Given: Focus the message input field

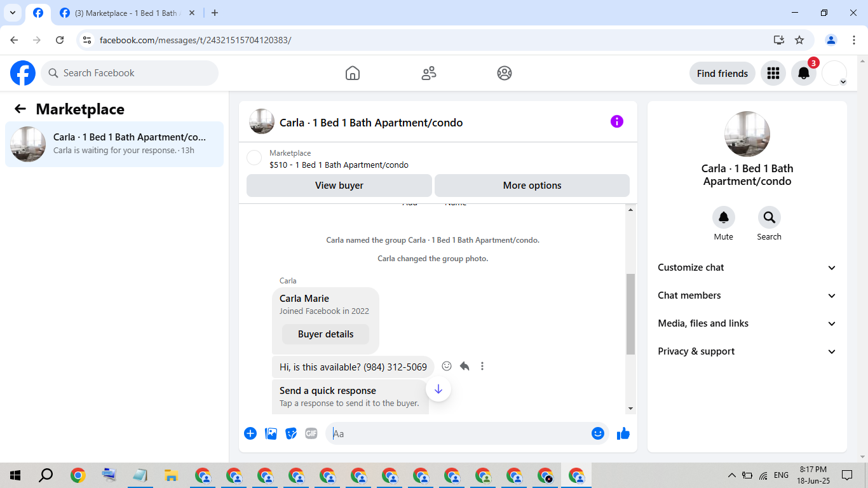Looking at the screenshot, I should pyautogui.click(x=459, y=433).
